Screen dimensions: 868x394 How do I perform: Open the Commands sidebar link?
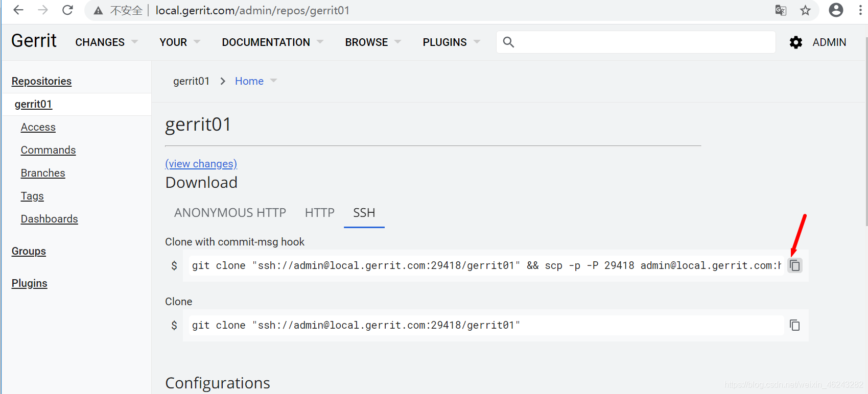point(48,150)
